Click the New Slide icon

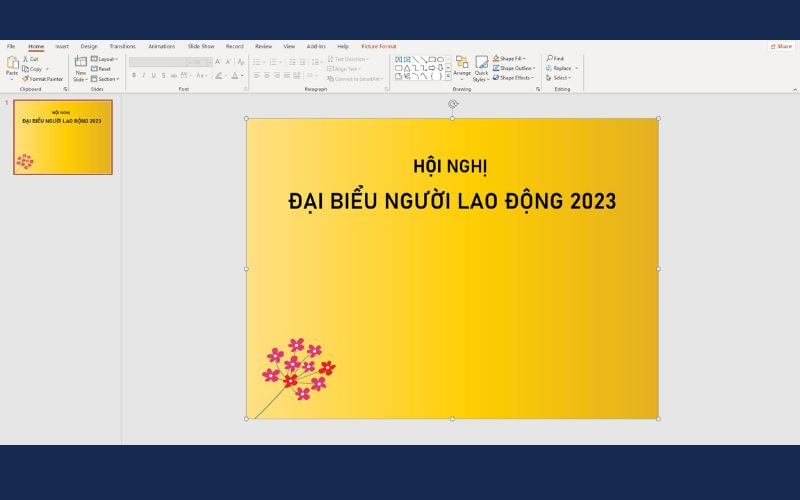pyautogui.click(x=81, y=62)
